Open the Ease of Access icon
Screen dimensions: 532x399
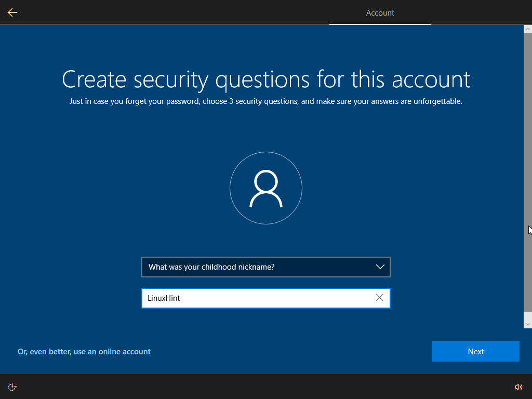point(12,387)
